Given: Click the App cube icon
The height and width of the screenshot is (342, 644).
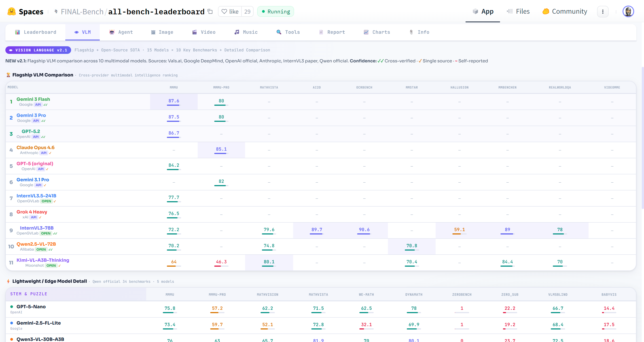Looking at the screenshot, I should coord(475,11).
